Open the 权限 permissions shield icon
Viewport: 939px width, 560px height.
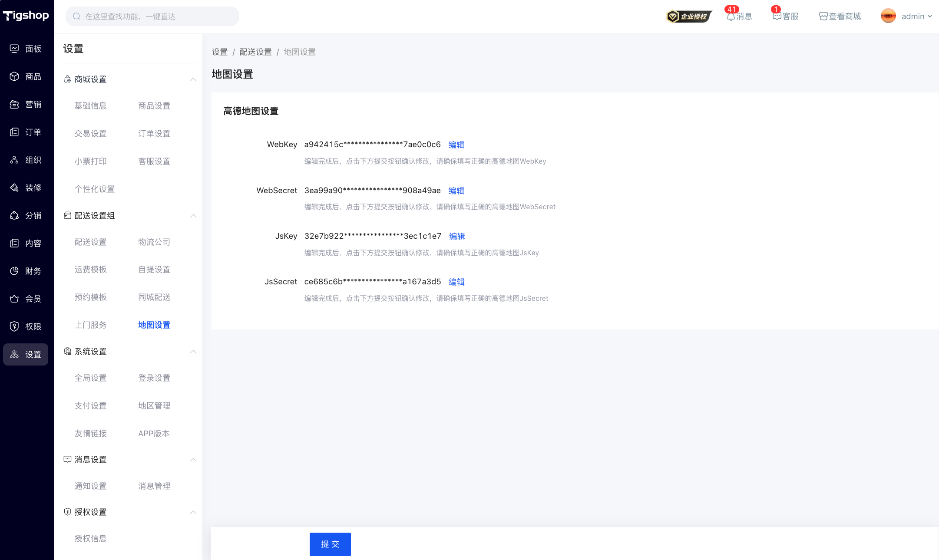click(14, 326)
